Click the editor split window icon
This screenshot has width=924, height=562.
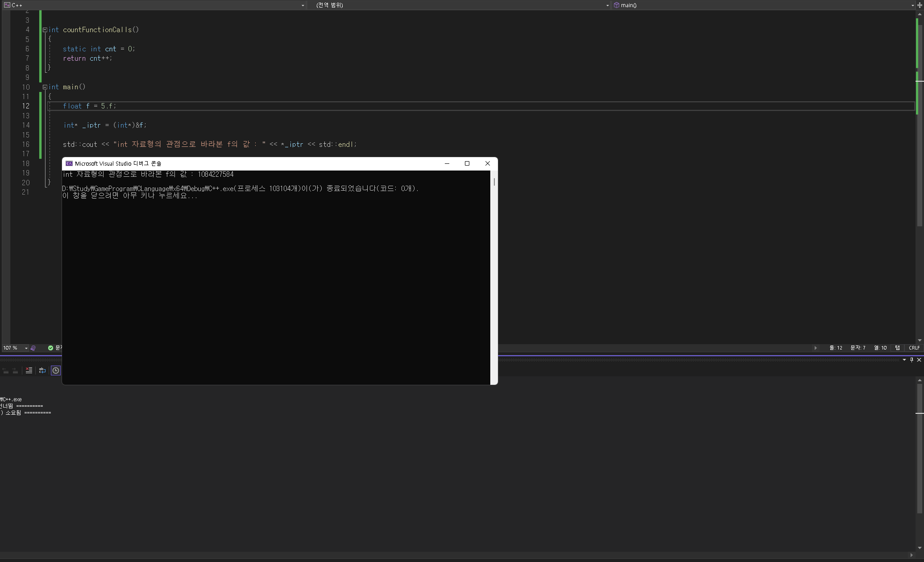pos(920,5)
